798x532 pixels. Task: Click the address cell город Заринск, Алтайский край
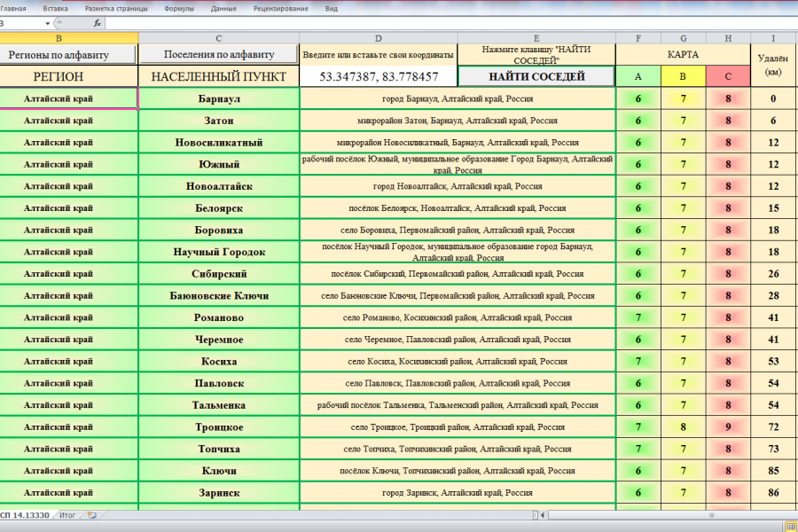click(x=458, y=493)
